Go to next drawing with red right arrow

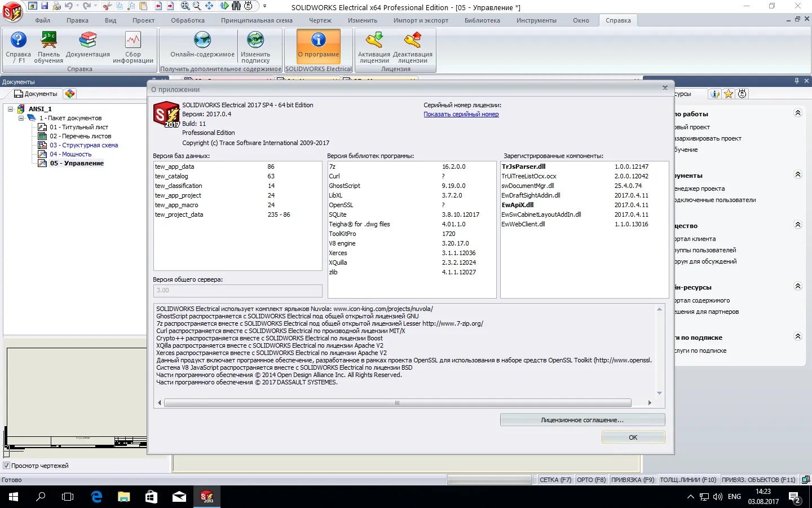click(170, 6)
